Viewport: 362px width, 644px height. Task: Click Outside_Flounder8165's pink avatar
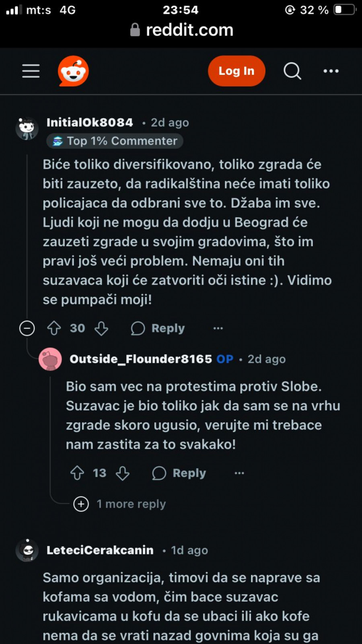coord(50,359)
